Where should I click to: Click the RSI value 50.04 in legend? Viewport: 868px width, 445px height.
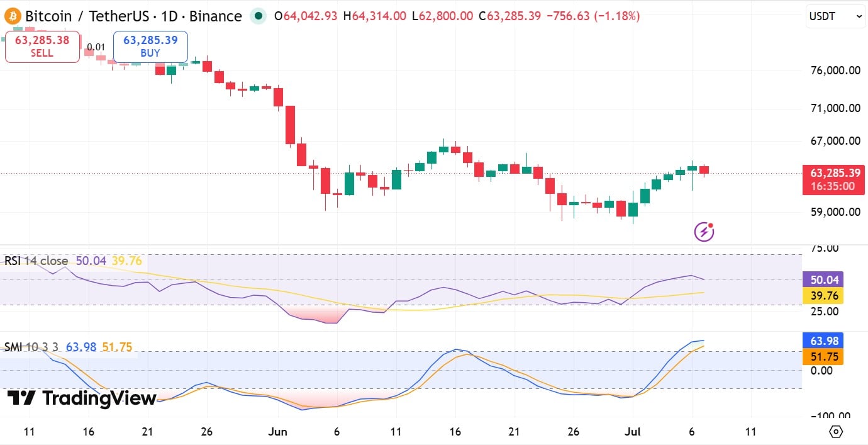[91, 261]
